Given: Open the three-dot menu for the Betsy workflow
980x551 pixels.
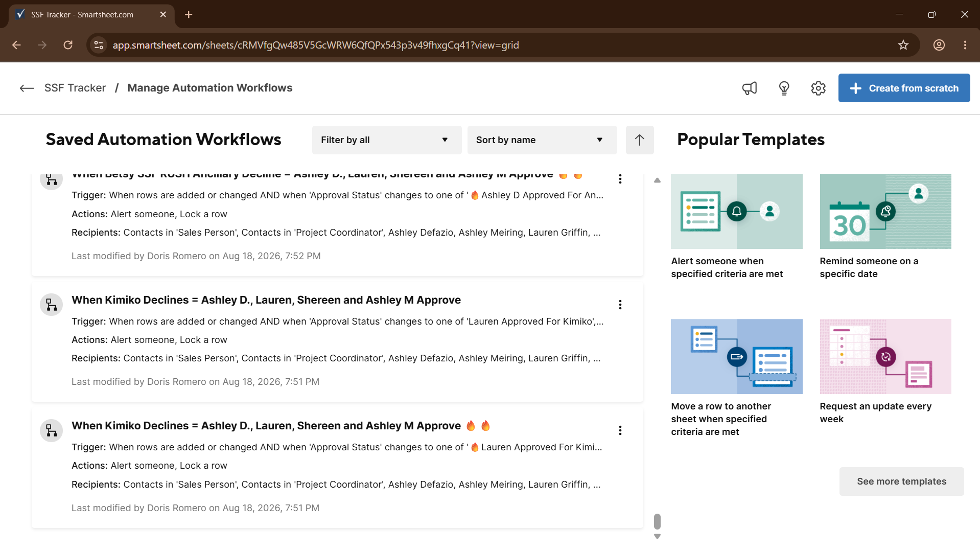Looking at the screenshot, I should [620, 178].
